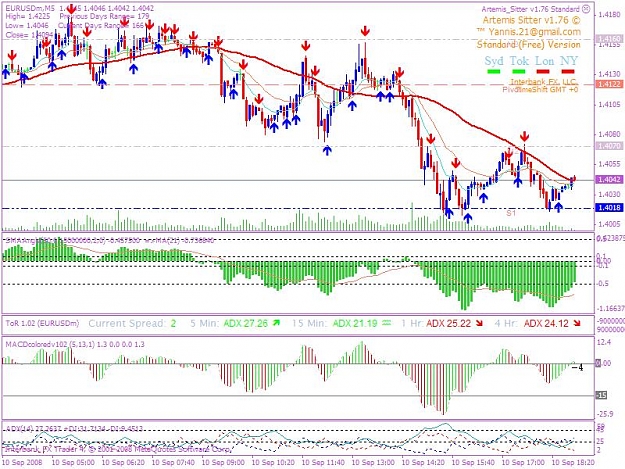Click the '10 Sep 18:20' time axis label

[x=573, y=463]
